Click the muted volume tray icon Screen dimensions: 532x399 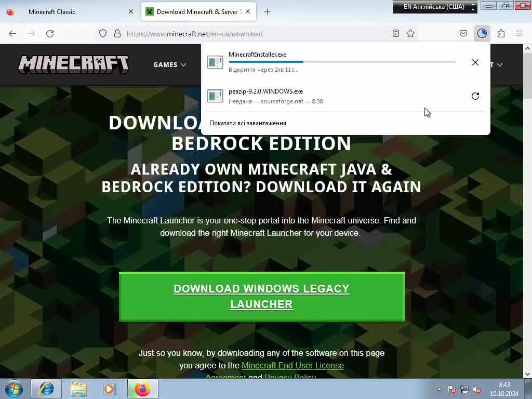(x=477, y=390)
